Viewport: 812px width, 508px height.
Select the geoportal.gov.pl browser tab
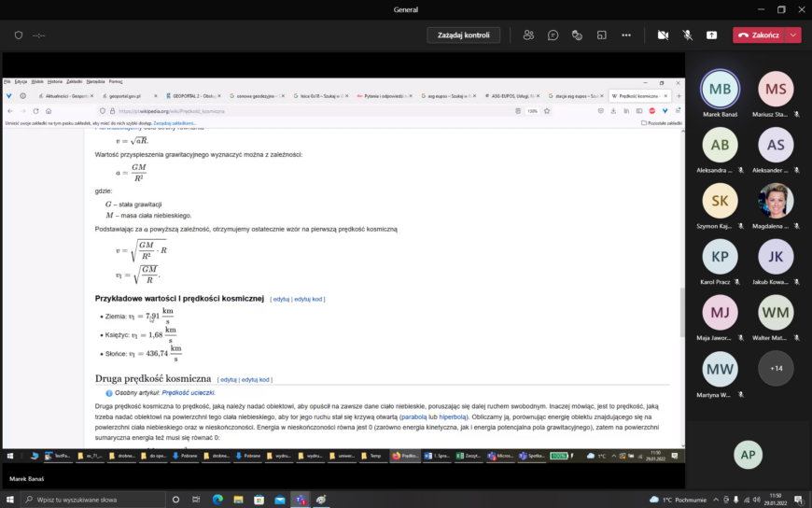click(x=129, y=96)
